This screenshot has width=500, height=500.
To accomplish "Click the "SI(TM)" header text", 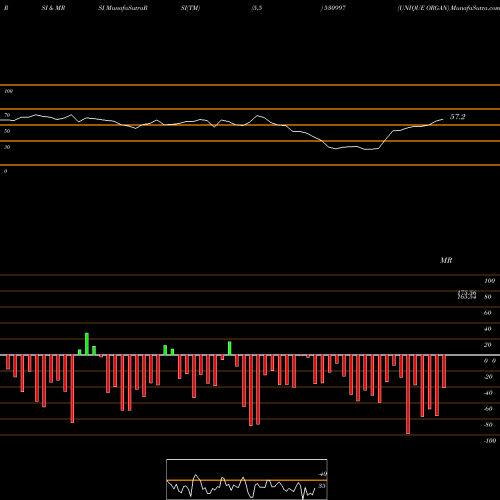I will [190, 8].
